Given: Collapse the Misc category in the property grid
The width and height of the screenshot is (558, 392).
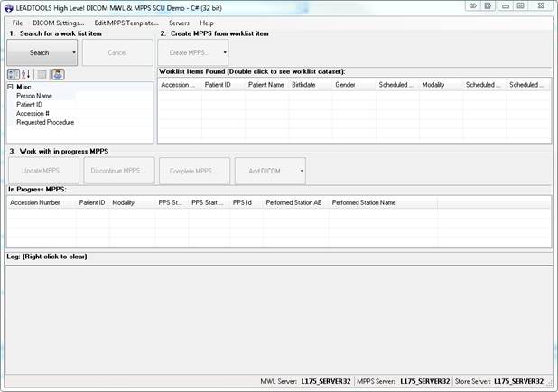Looking at the screenshot, I should coord(10,87).
